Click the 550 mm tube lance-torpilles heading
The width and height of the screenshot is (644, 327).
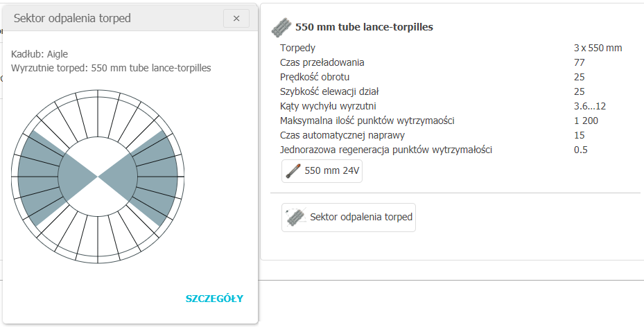364,28
